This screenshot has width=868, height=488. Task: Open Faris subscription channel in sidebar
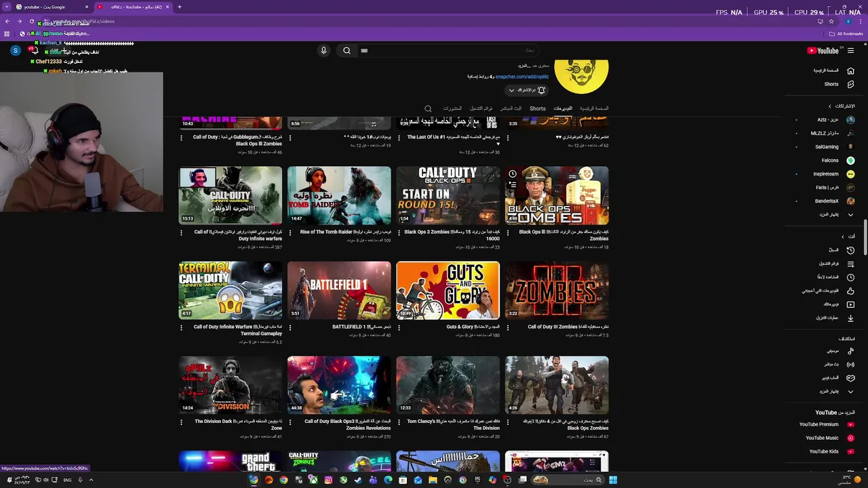(x=835, y=188)
